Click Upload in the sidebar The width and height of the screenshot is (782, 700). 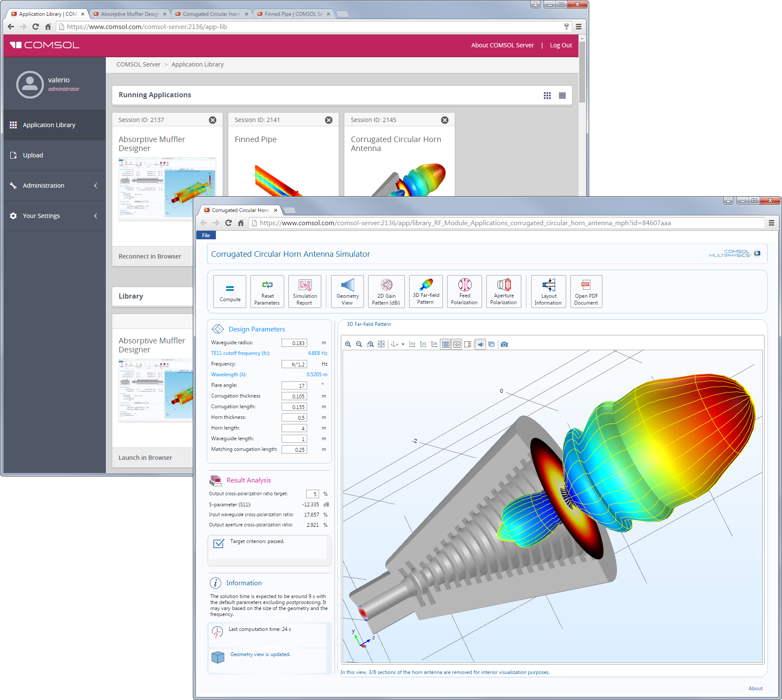pyautogui.click(x=55, y=155)
